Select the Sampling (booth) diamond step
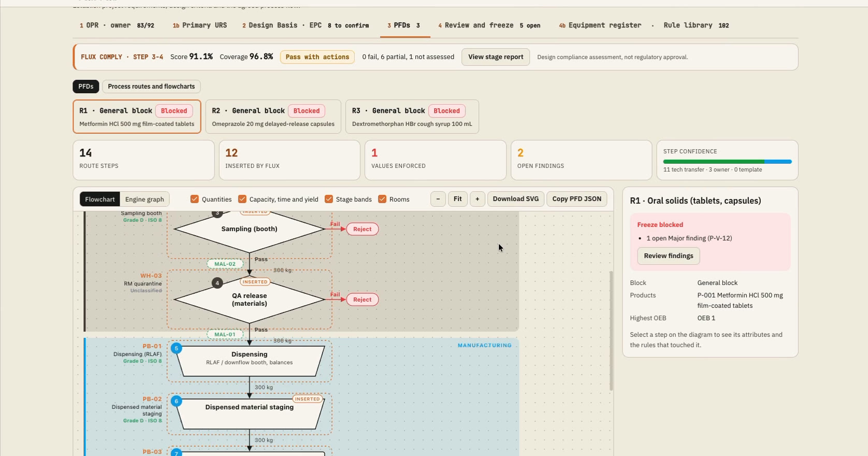 tap(249, 229)
